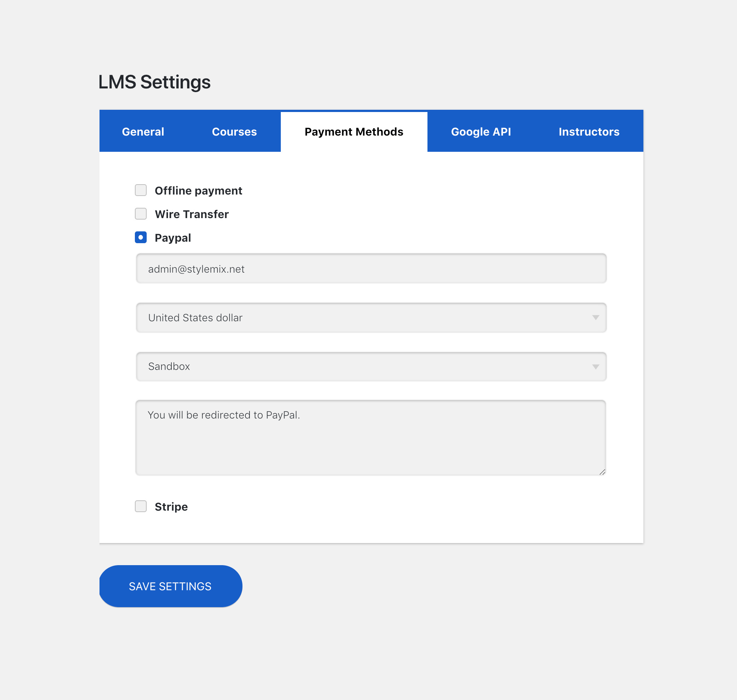The width and height of the screenshot is (737, 700).
Task: Select the Payment Methods tab
Action: [353, 132]
